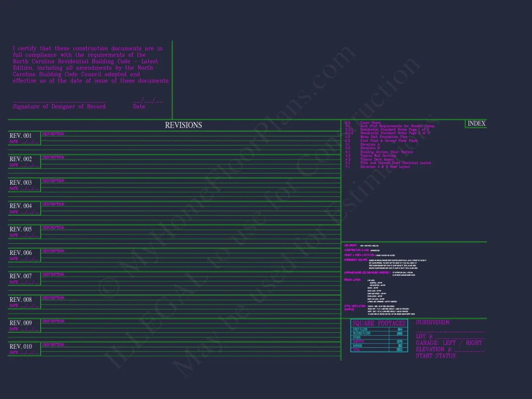
Task: Click the REV. 001 label
Action: 21,136
